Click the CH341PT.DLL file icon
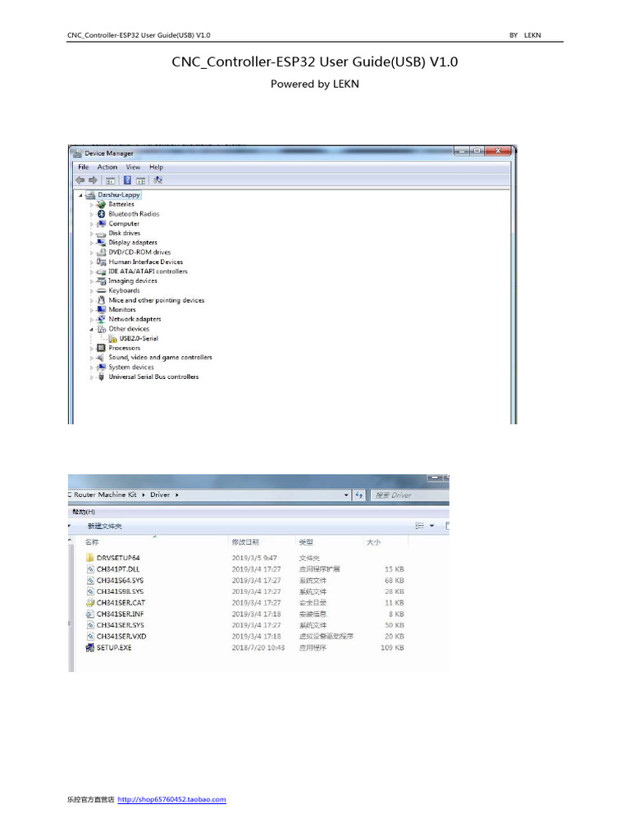 pyautogui.click(x=90, y=569)
